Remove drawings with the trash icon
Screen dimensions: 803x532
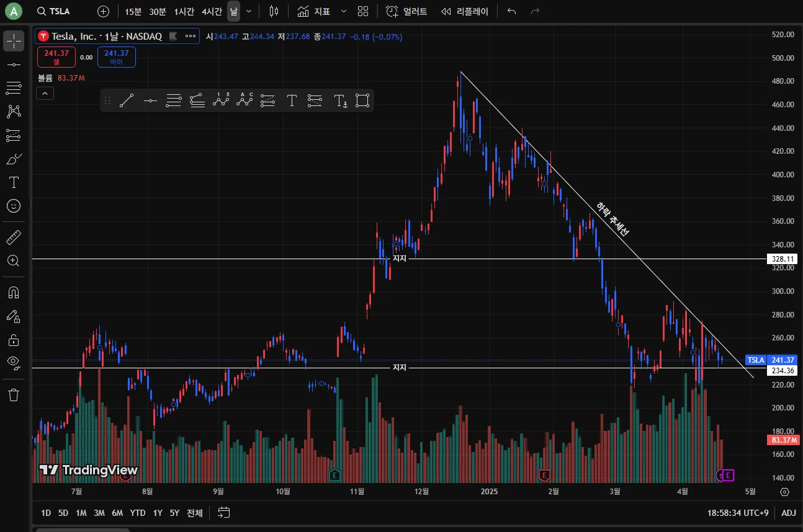click(14, 395)
